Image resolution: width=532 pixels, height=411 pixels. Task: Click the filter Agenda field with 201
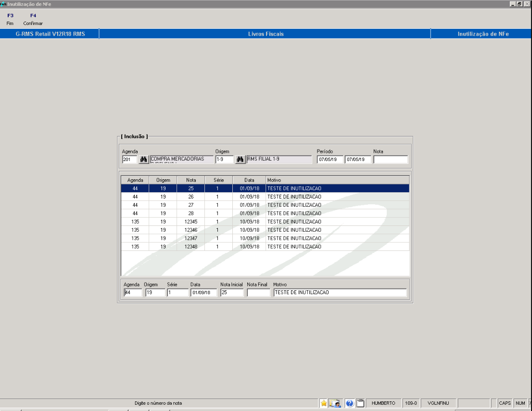pyautogui.click(x=129, y=160)
